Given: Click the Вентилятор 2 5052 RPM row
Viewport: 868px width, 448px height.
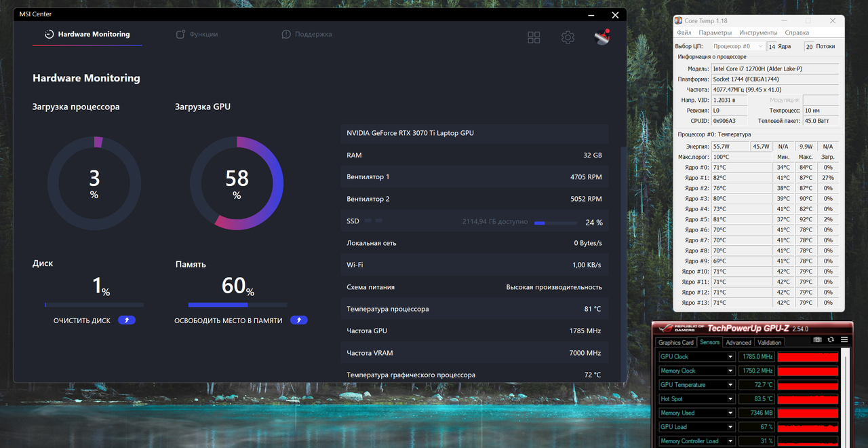Looking at the screenshot, I should coord(475,199).
